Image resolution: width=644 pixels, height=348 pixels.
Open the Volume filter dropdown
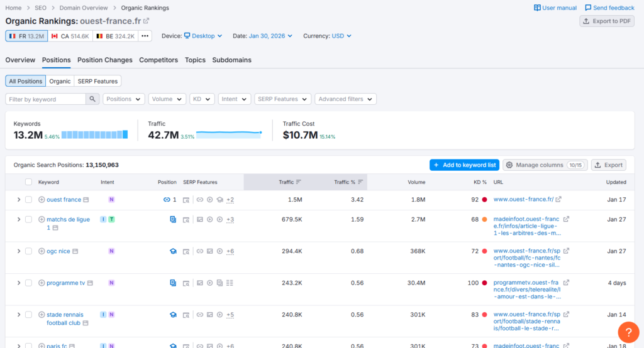pyautogui.click(x=167, y=99)
